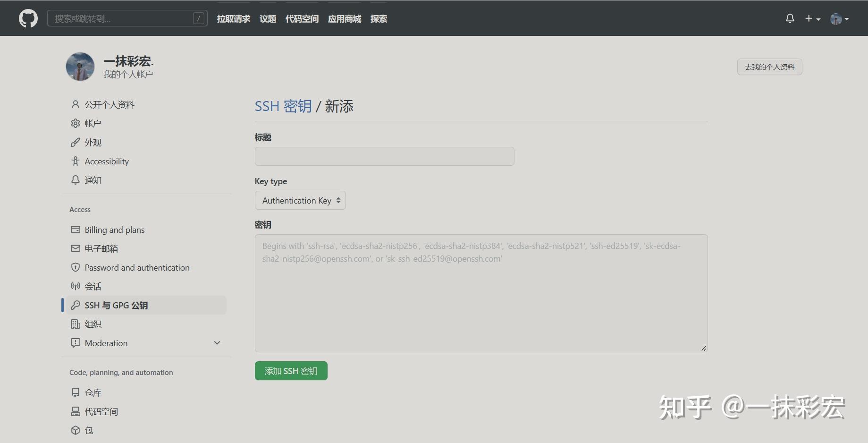Open Password and authentication settings
Screen dimensions: 868x443
coord(137,267)
